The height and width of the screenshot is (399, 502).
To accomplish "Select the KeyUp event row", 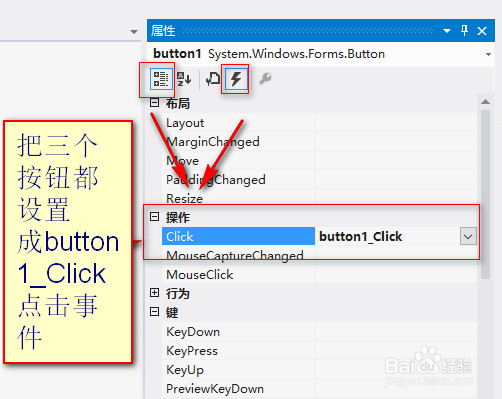I will point(319,370).
